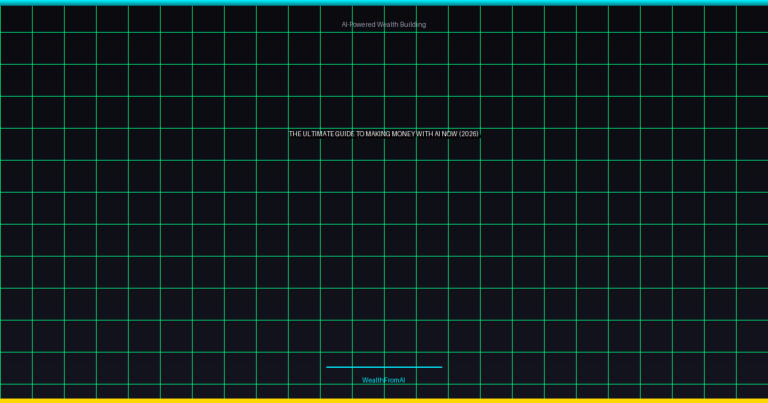
Task: Click the WealthFromAI brand text
Action: 384,380
